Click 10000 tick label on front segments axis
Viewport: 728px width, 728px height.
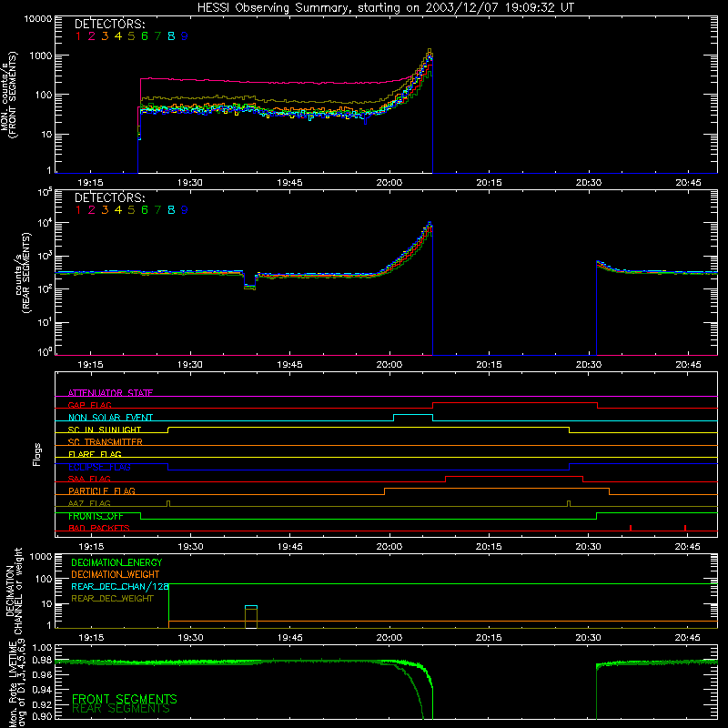tap(38, 18)
